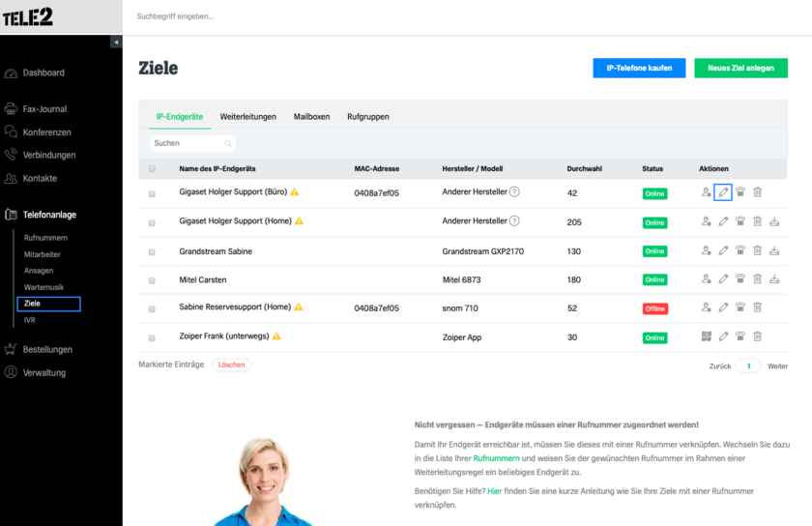This screenshot has width=812, height=526.
Task: Click the Suchen field above the table
Action: [x=192, y=143]
